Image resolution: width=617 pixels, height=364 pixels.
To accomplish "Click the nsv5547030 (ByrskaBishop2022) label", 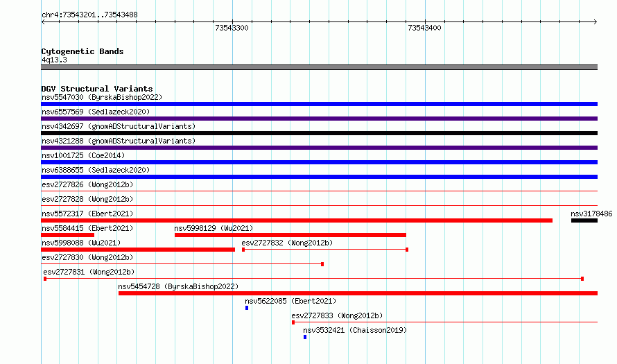I will tap(102, 97).
